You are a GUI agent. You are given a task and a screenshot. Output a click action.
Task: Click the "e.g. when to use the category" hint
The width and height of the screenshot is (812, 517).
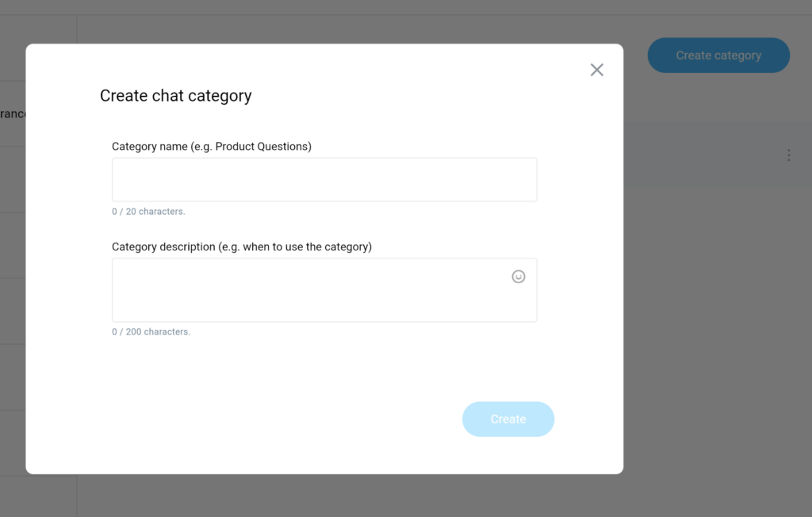coord(296,247)
